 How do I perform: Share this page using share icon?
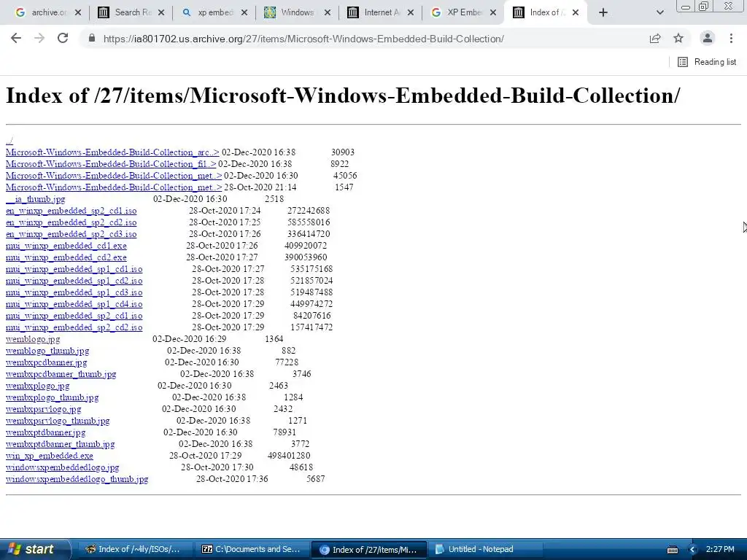tap(655, 39)
